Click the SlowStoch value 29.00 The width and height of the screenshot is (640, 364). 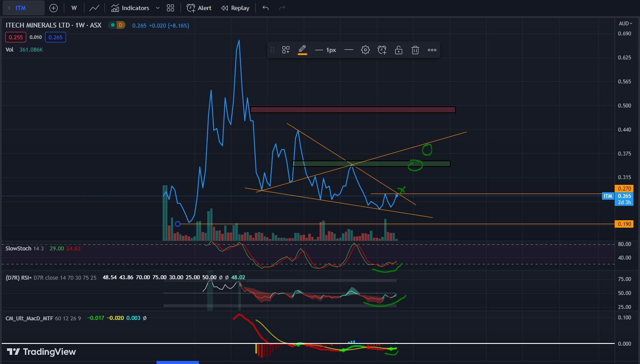(x=57, y=248)
